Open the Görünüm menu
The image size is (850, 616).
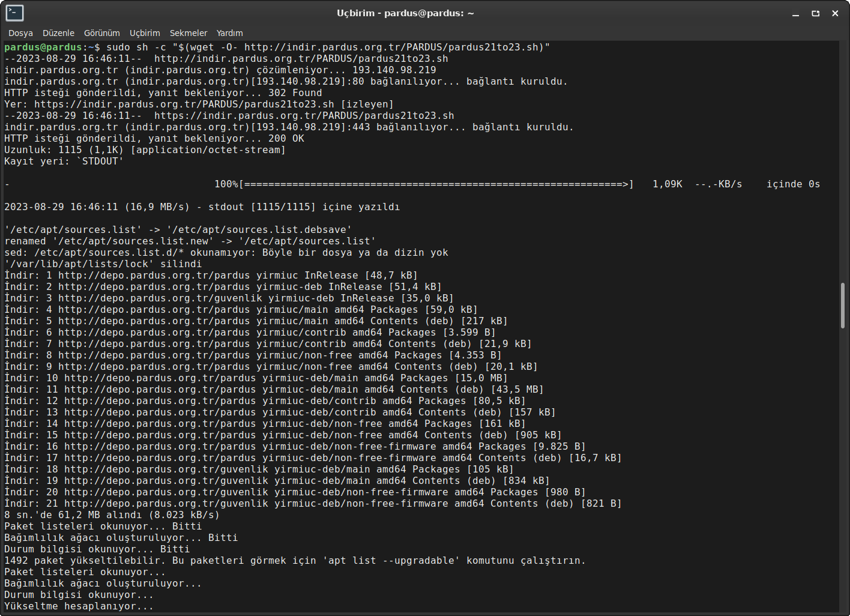tap(101, 33)
